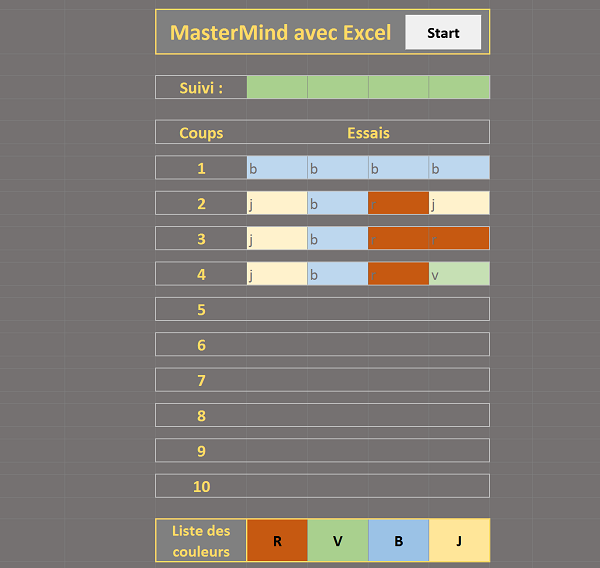This screenshot has height=568, width=600.
Task: Select the blue b cell in row 2
Action: (338, 203)
